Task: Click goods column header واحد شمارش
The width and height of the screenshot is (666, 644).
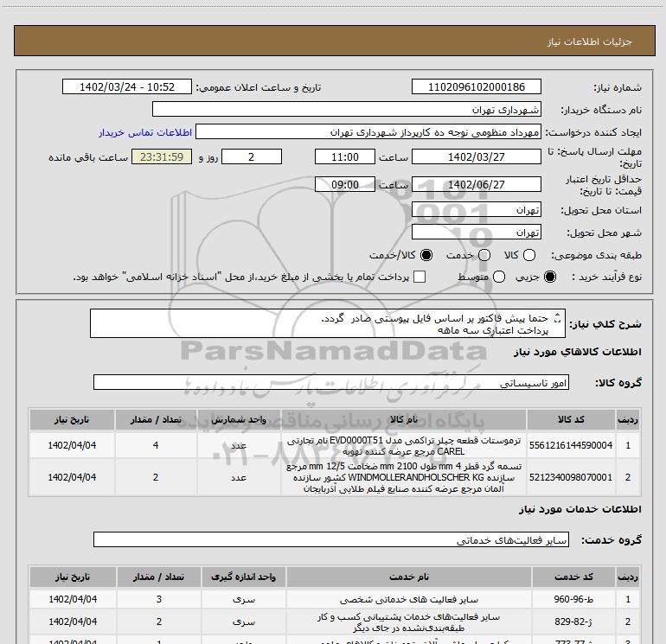Action: 239,419
